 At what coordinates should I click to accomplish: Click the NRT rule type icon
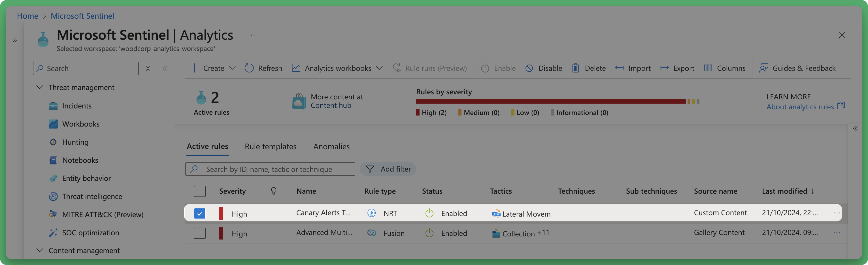pyautogui.click(x=371, y=213)
